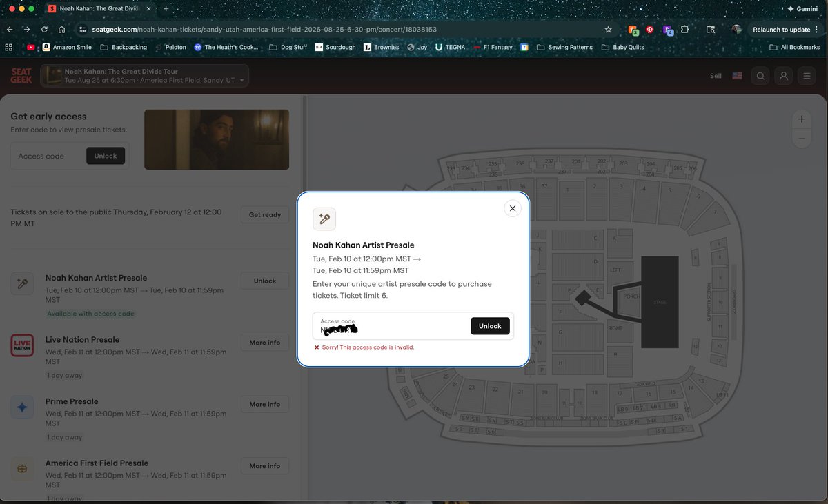Click the Access code field in sidebar

tap(48, 156)
